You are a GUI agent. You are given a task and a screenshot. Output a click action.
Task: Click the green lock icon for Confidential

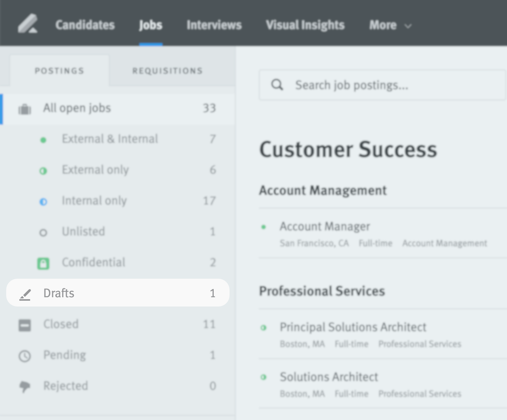point(43,263)
